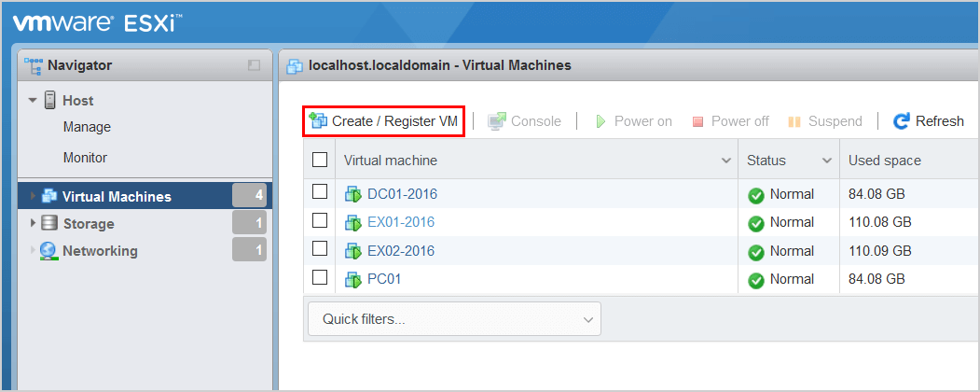
Task: Select Virtual Machines in the Navigator
Action: point(117,196)
